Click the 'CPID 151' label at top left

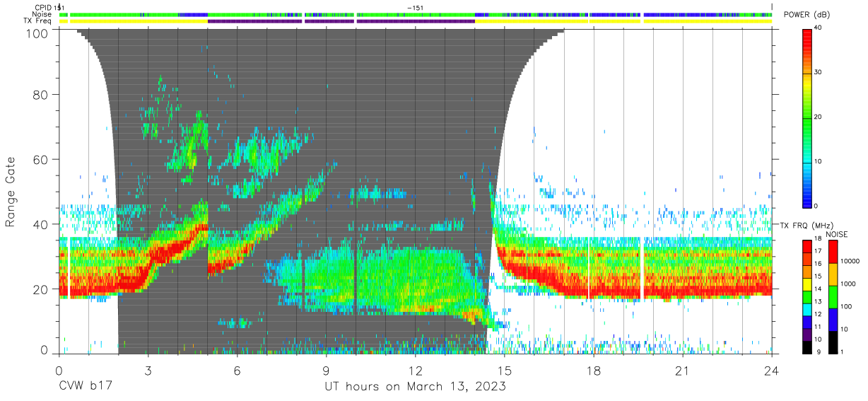(49, 7)
